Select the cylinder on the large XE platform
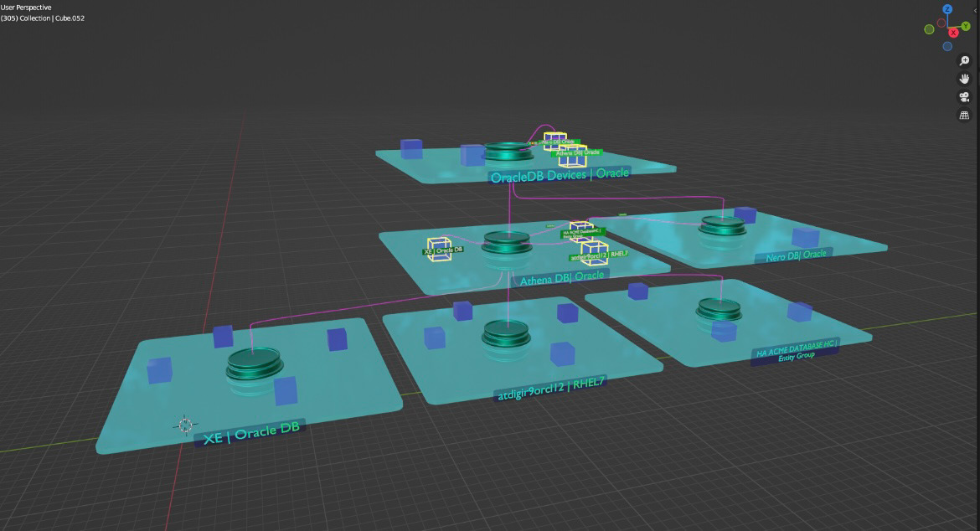980x531 pixels. (254, 365)
